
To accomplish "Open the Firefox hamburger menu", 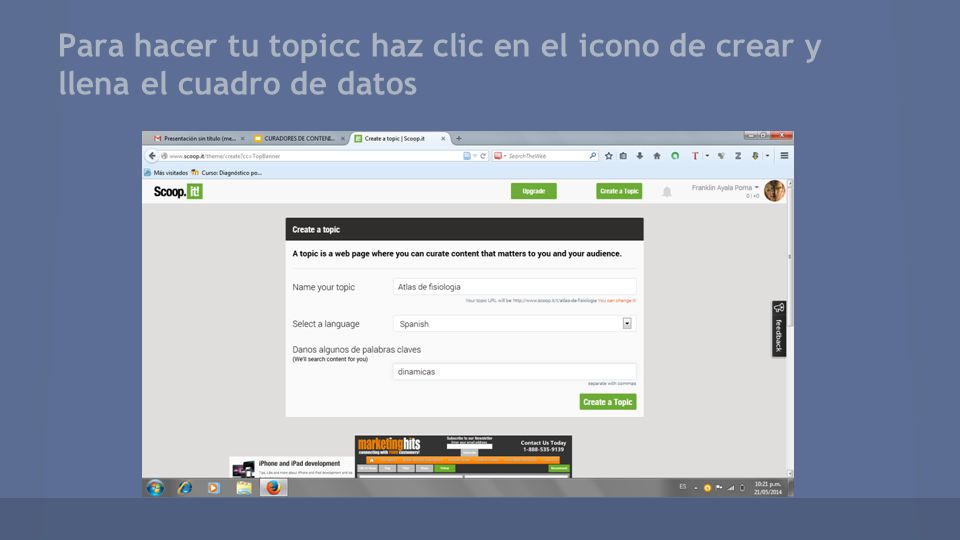I will pyautogui.click(x=784, y=156).
